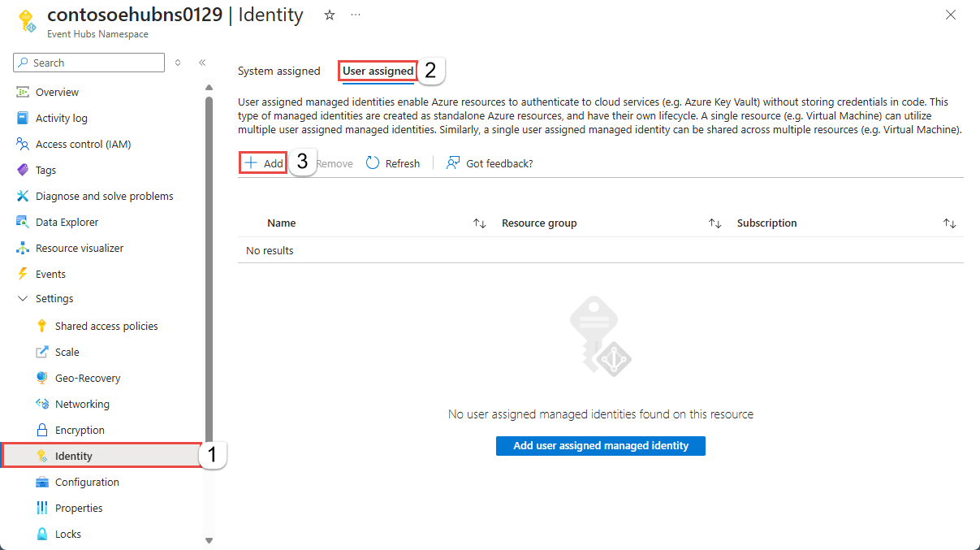The width and height of the screenshot is (980, 550).
Task: Open Locks in the sidebar
Action: (x=68, y=534)
